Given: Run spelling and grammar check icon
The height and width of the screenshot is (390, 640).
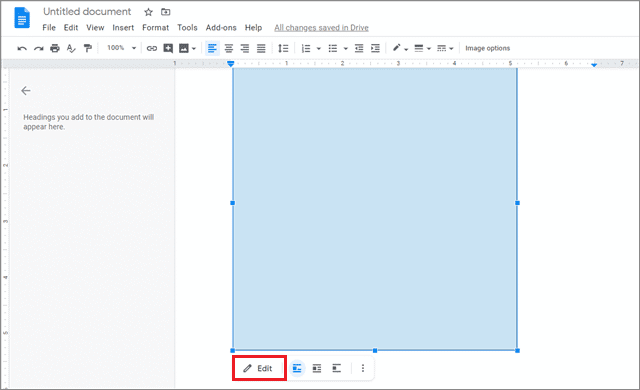Looking at the screenshot, I should (71, 49).
